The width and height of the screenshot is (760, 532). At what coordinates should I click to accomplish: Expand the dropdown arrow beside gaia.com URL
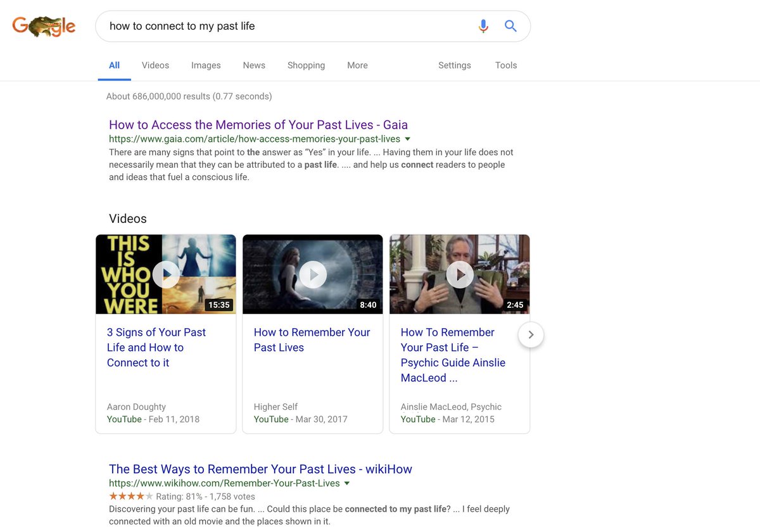(407, 139)
